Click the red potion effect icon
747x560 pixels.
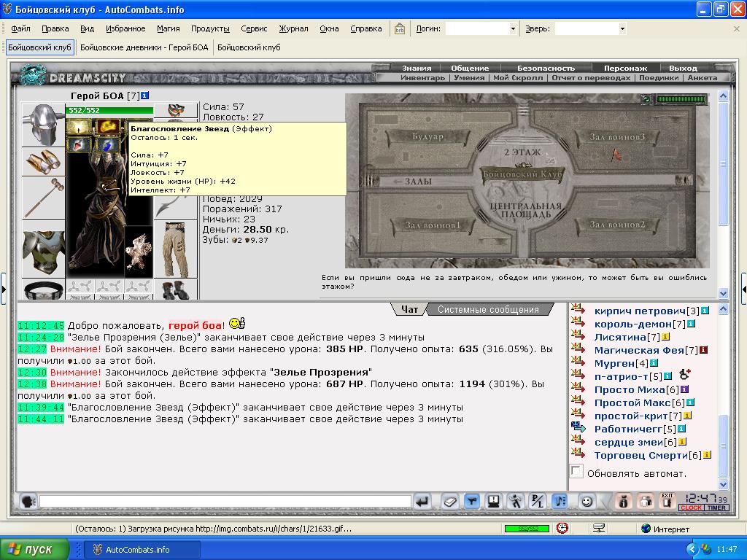79,144
